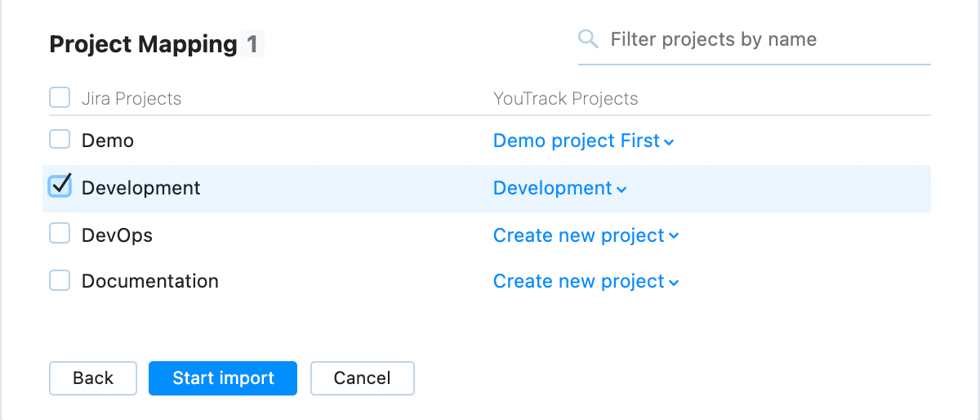980x420 pixels.
Task: Check the DevOps project checkbox
Action: click(x=60, y=235)
